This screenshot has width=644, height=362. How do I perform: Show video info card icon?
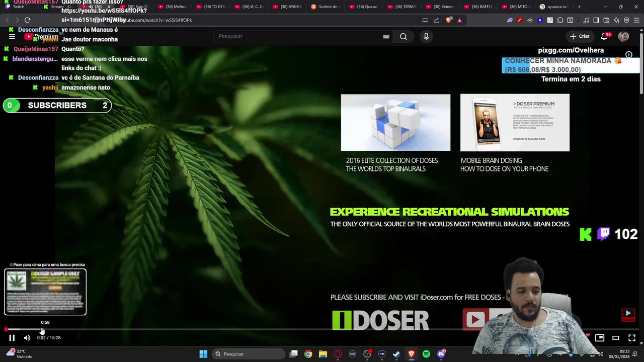coord(629,54)
